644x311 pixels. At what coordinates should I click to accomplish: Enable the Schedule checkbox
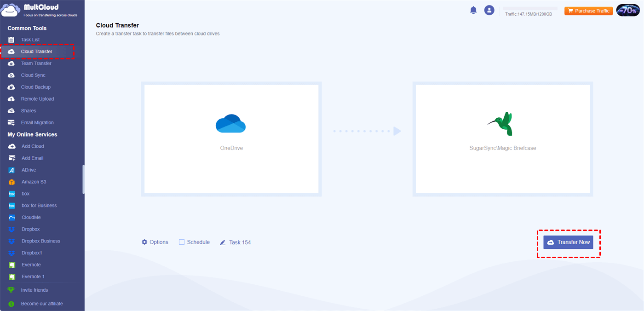click(182, 242)
